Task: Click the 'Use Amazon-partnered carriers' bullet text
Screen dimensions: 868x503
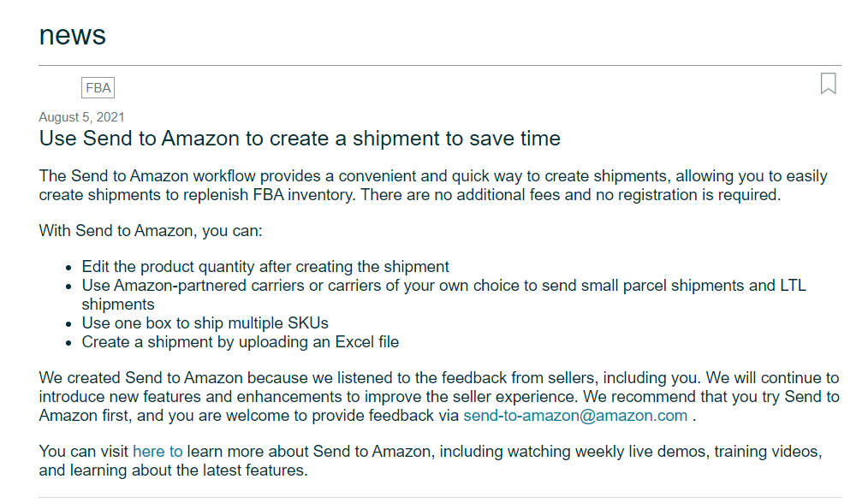Action: tap(444, 295)
